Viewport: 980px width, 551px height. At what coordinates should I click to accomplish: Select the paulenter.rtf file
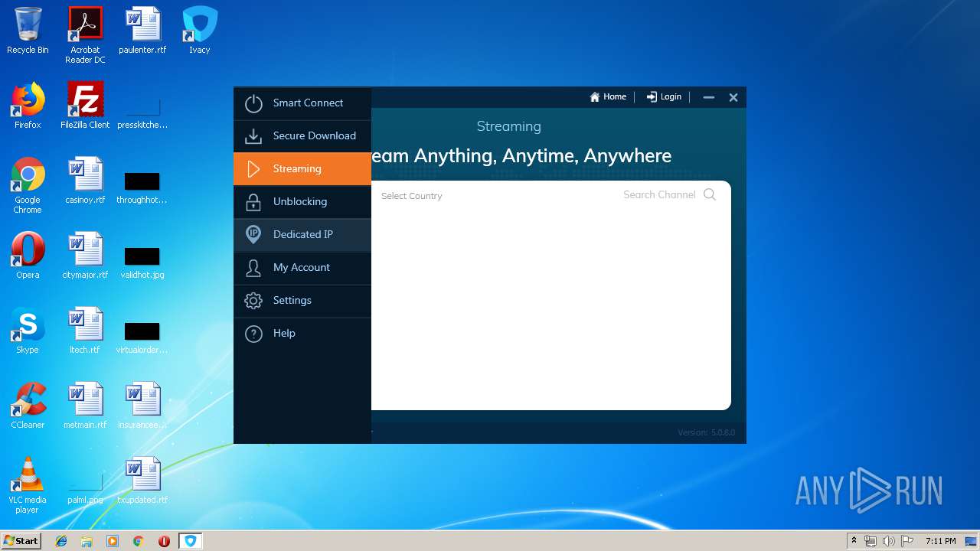[142, 31]
